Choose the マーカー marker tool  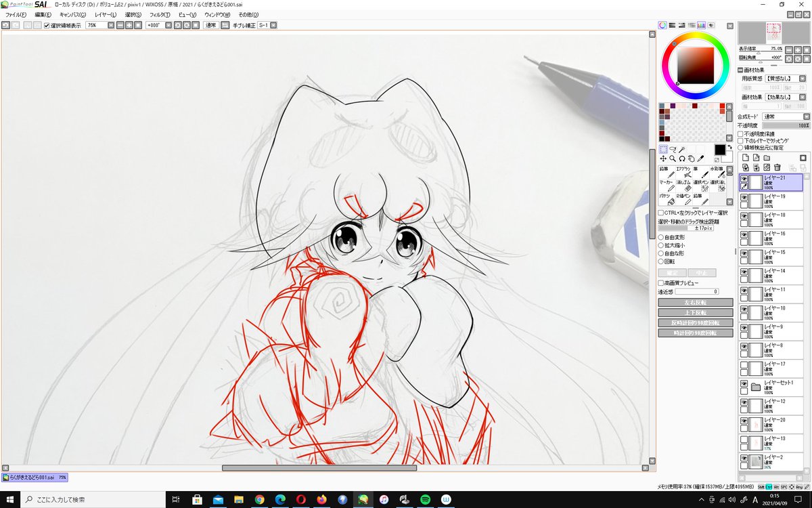[x=667, y=187]
